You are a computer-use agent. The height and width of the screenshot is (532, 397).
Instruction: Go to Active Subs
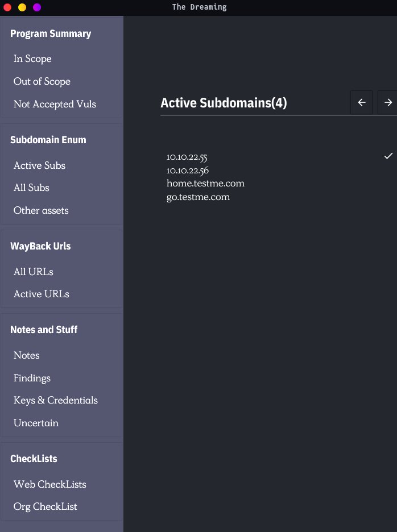coord(39,165)
